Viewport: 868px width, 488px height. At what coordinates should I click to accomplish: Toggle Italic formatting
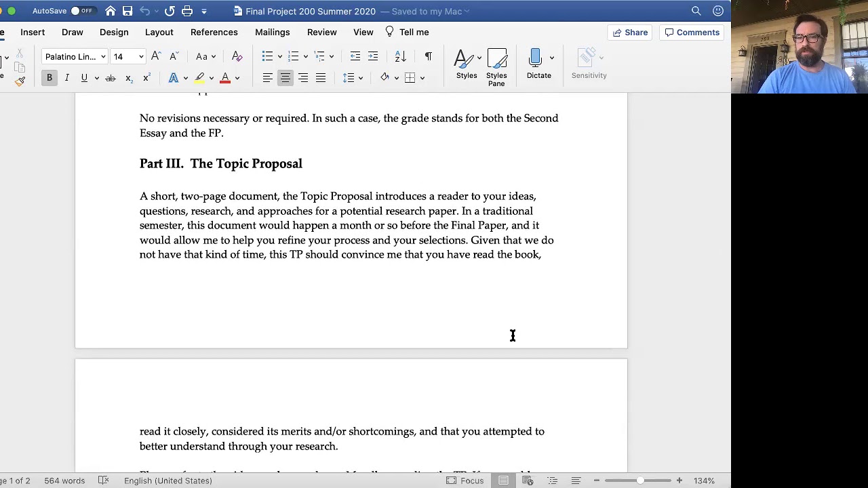point(67,78)
